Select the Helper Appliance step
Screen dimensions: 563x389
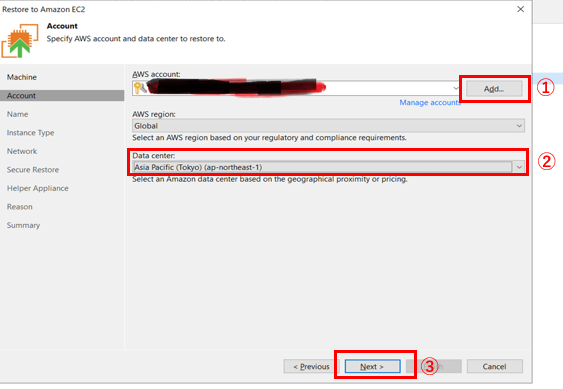tap(38, 188)
